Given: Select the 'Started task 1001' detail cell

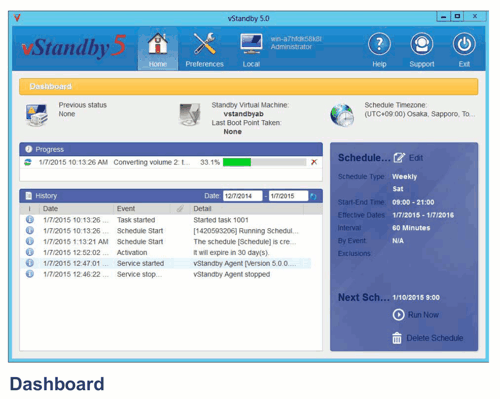Looking at the screenshot, I should (x=221, y=220).
